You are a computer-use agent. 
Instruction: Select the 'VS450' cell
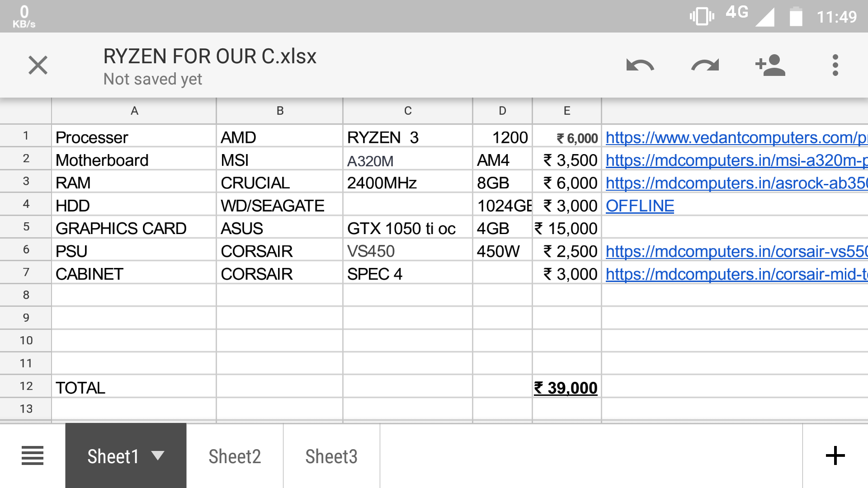point(408,249)
